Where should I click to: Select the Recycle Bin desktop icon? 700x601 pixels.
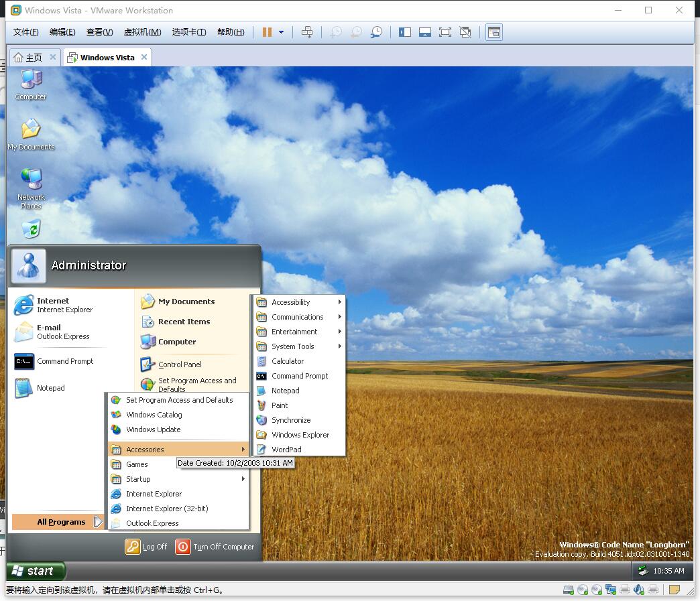click(x=32, y=229)
